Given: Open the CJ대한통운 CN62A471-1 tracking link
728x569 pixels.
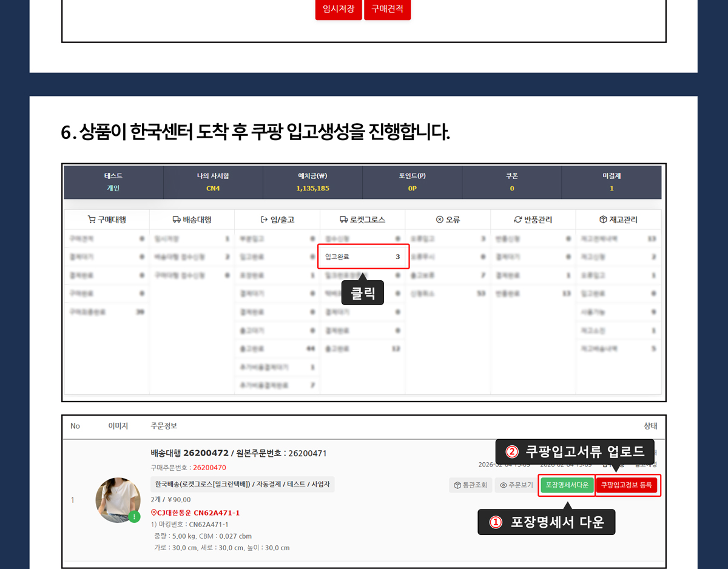Looking at the screenshot, I should (198, 513).
